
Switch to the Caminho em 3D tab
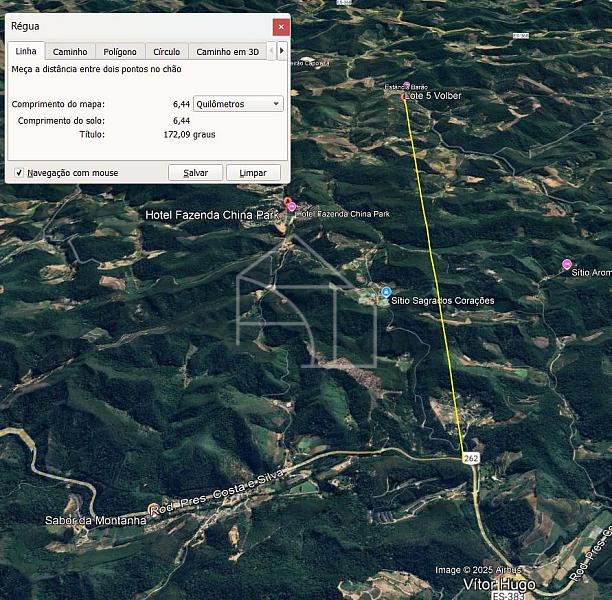click(x=227, y=52)
